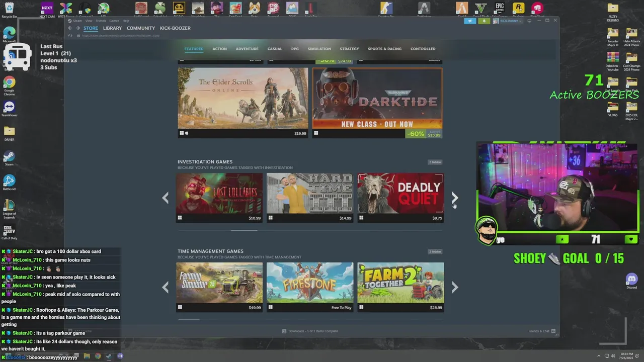Select the CONTROLLER category tab
Screen dimensions: 644x362
point(423,49)
